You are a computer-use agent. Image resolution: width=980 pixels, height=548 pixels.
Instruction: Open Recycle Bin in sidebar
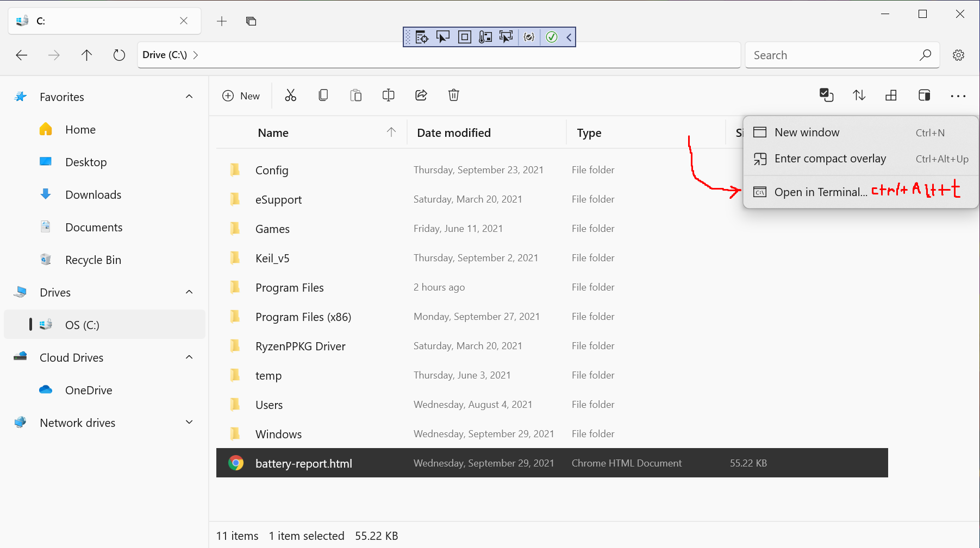[x=105, y=260]
